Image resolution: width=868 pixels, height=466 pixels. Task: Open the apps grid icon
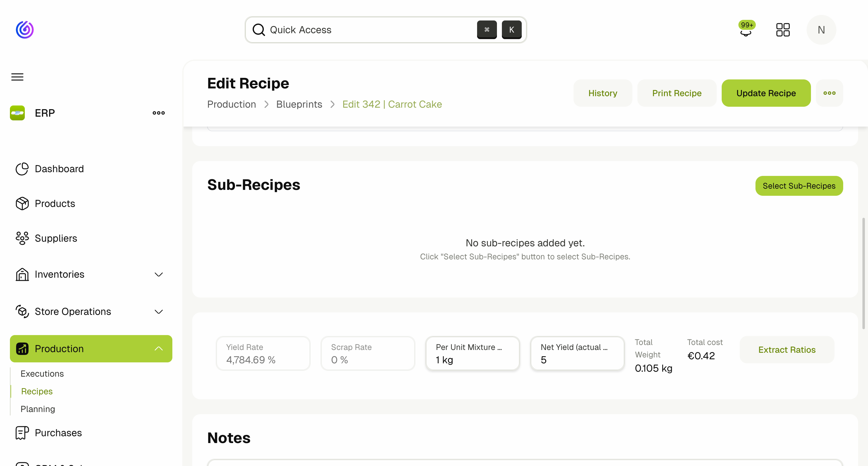[x=783, y=30]
